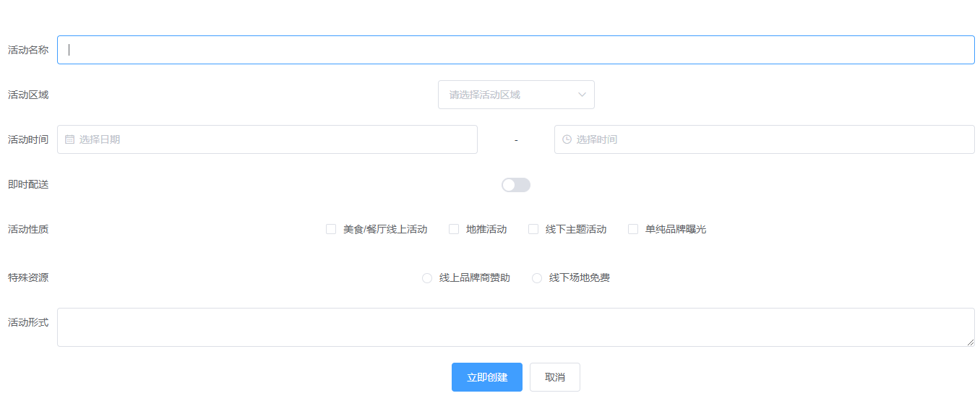Click the clock icon in time field
980x414 pixels.
coord(567,139)
